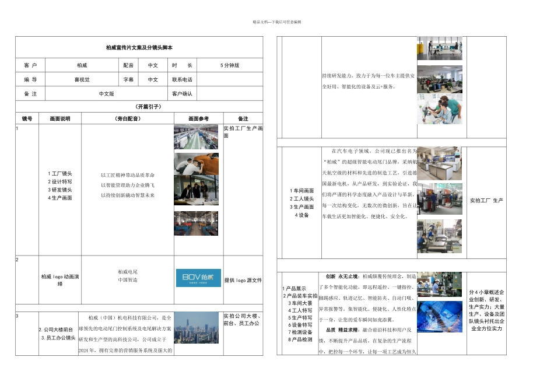Screen dimensions: 554x392
Task: Select the team looking at computer photo
Action: click(x=440, y=109)
